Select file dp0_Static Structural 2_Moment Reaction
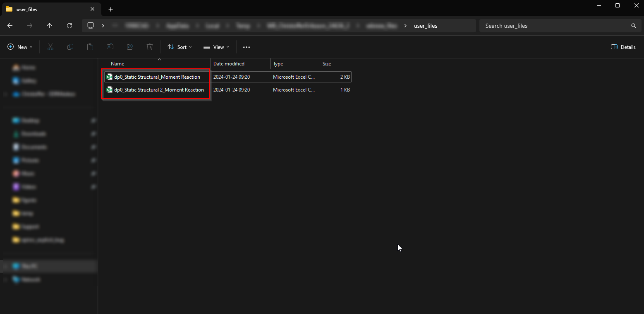644x314 pixels. (159, 90)
